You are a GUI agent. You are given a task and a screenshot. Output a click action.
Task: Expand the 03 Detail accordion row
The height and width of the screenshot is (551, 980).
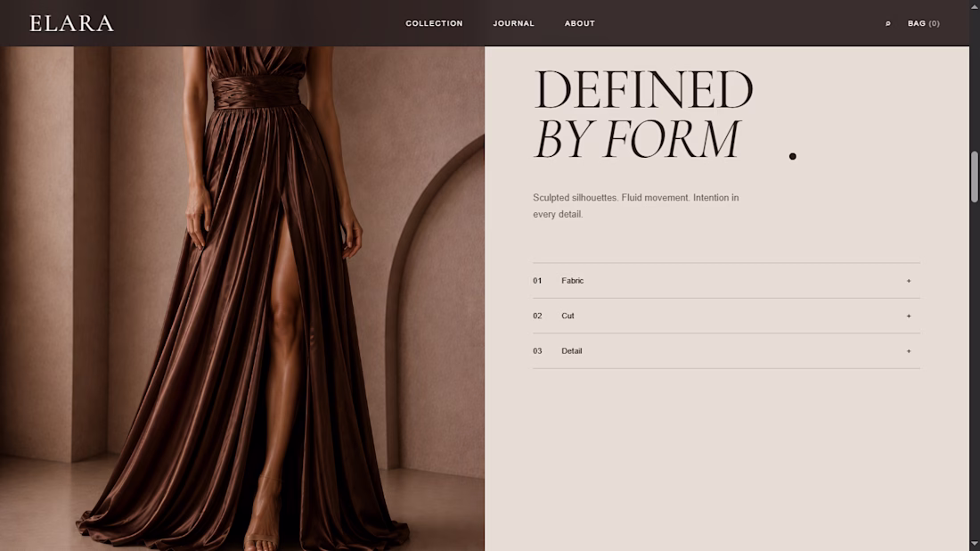(726, 351)
